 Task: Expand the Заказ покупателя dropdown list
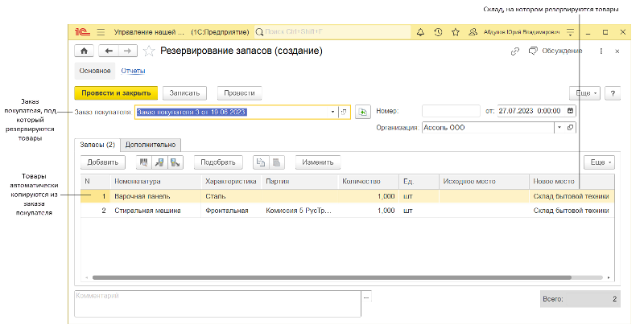[332, 112]
